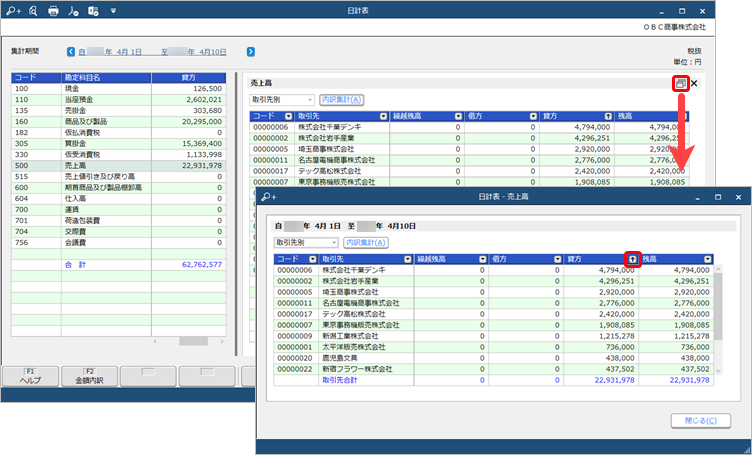Click the PDF export icon in main toolbar
This screenshot has width=752, height=455.
[x=73, y=11]
